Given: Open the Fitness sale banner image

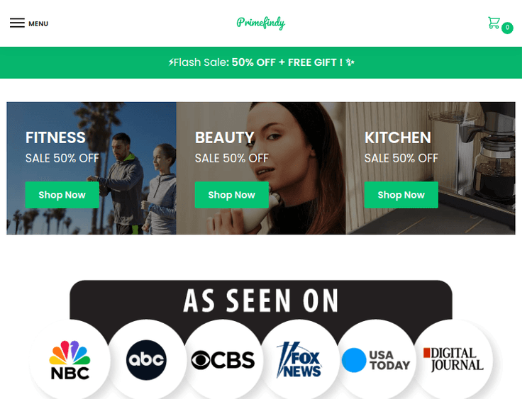Looking at the screenshot, I should click(92, 168).
